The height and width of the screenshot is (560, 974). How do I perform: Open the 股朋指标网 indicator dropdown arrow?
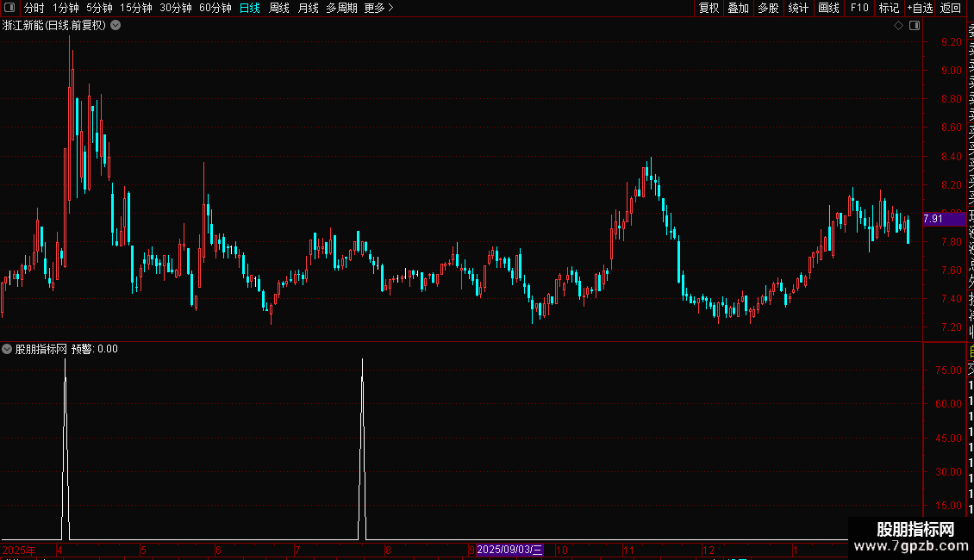click(7, 349)
